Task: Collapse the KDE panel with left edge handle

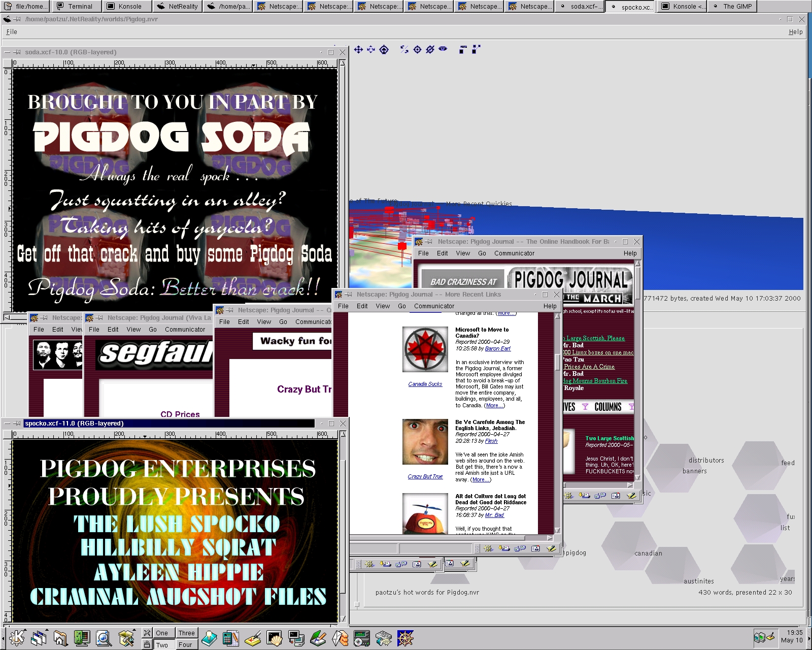Action: pos(3,638)
